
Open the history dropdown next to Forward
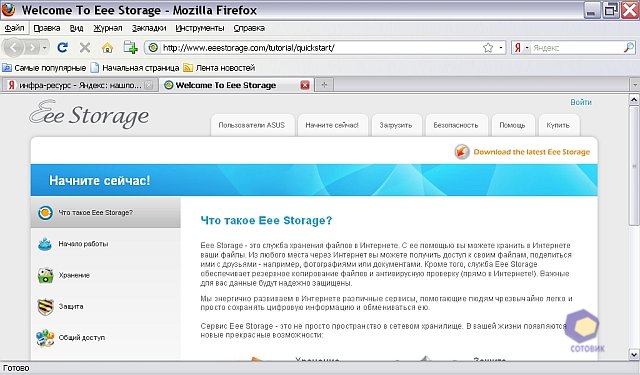click(44, 48)
